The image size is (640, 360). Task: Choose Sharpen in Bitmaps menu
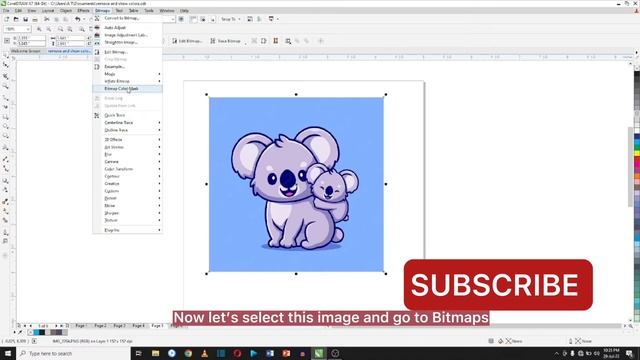coord(128,213)
